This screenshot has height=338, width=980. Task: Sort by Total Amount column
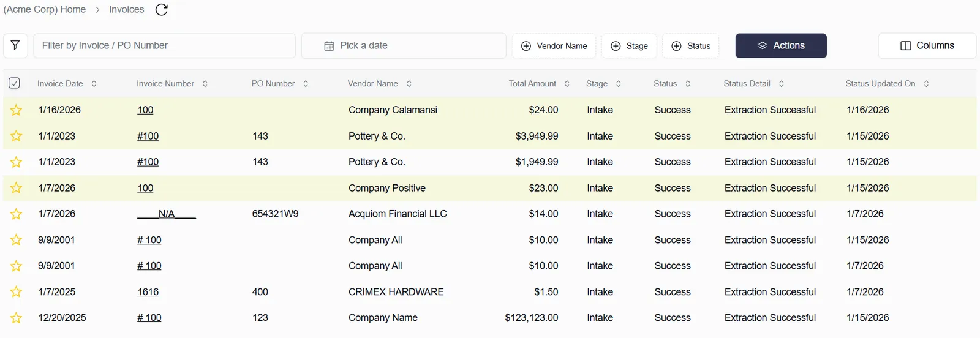pyautogui.click(x=539, y=84)
